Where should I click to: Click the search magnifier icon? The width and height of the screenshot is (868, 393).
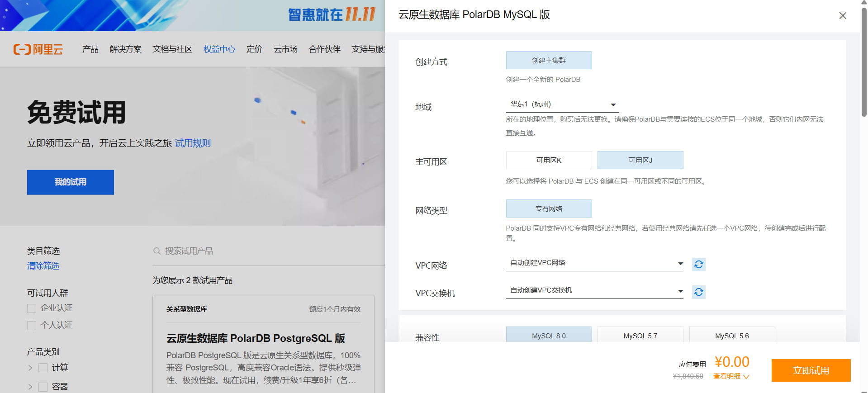point(157,251)
